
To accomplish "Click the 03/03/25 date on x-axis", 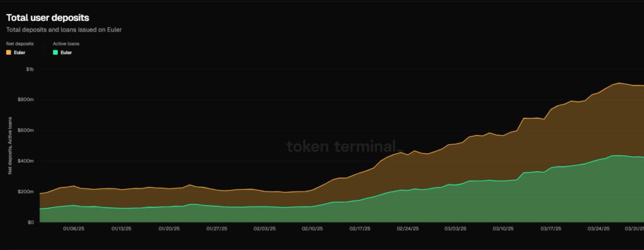I will (456, 228).
